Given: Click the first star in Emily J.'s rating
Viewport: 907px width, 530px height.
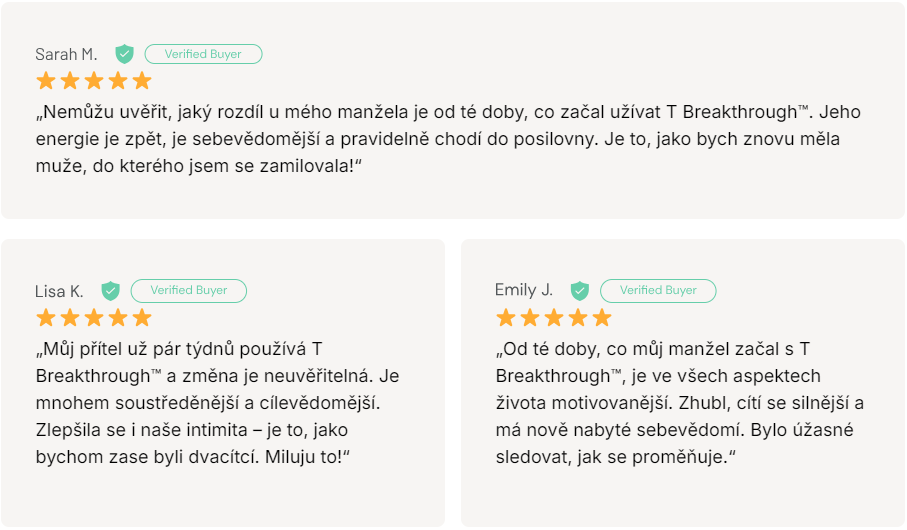Looking at the screenshot, I should pos(506,318).
